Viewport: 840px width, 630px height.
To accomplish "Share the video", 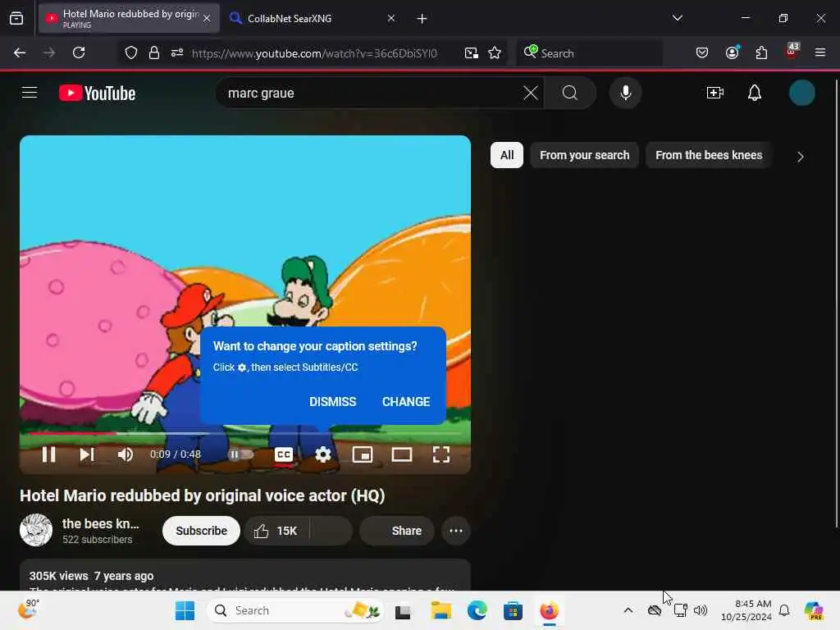I will pos(397,531).
